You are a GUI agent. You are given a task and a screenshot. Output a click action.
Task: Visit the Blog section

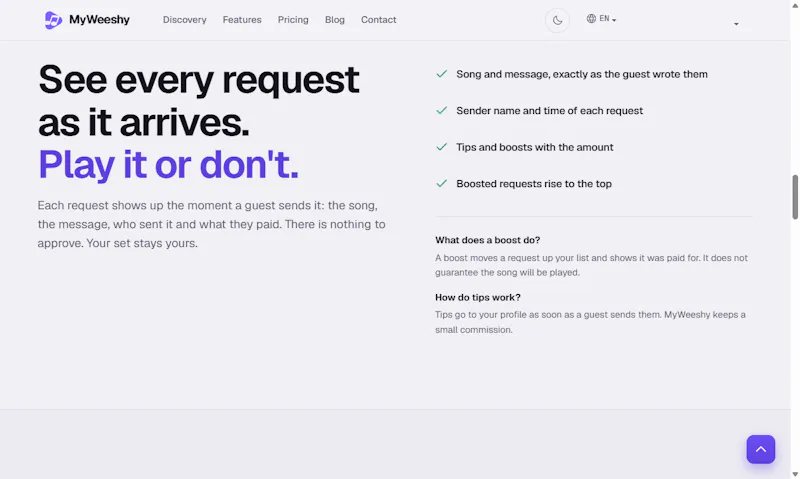(x=335, y=20)
